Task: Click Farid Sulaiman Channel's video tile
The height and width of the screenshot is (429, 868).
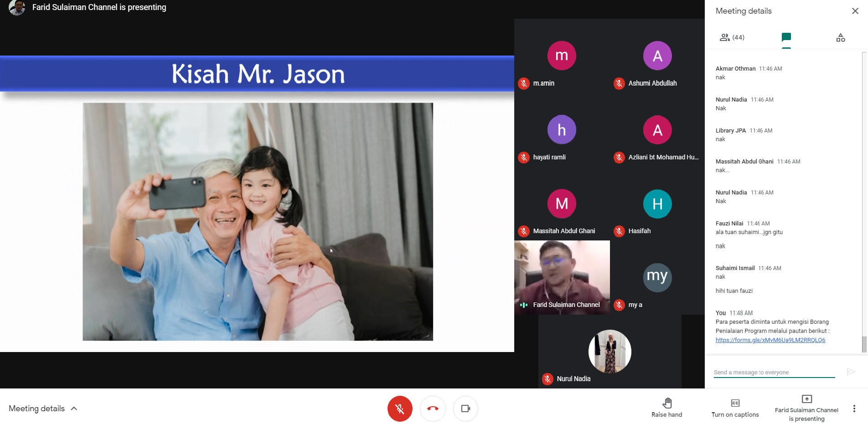Action: pos(562,277)
